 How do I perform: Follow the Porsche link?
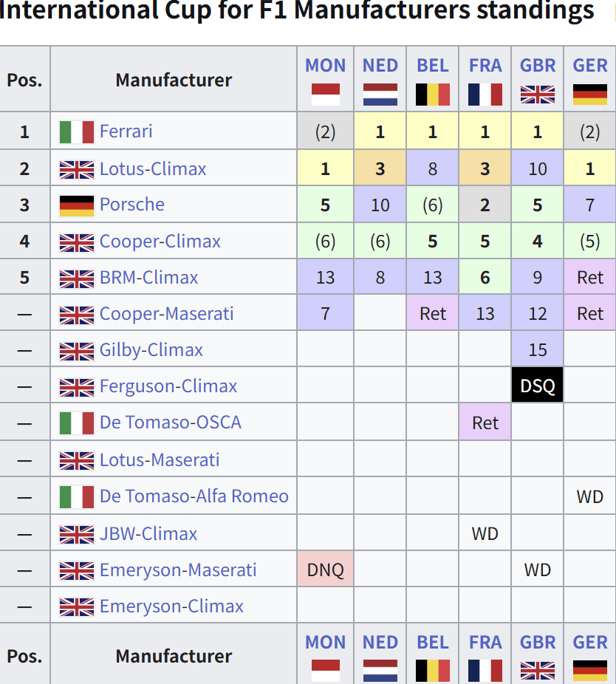pyautogui.click(x=132, y=204)
